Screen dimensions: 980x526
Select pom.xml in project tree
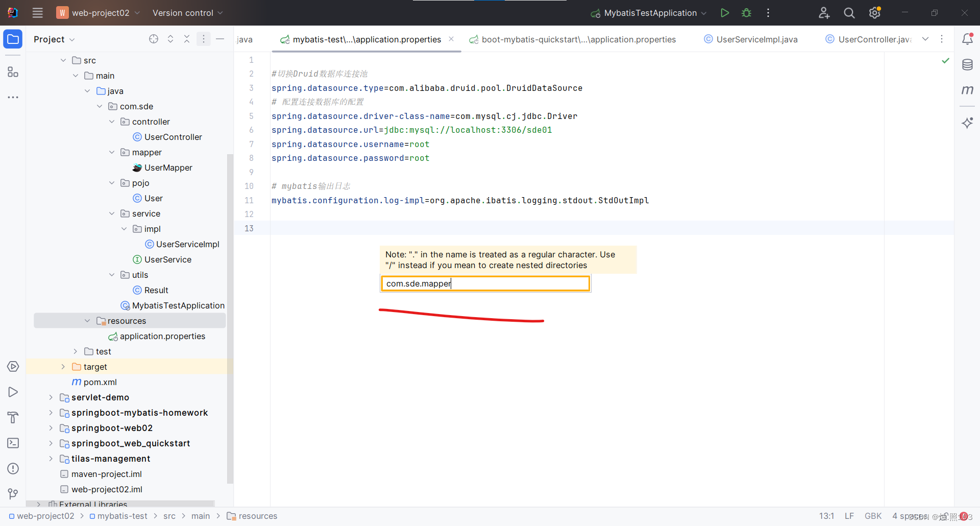pos(94,382)
